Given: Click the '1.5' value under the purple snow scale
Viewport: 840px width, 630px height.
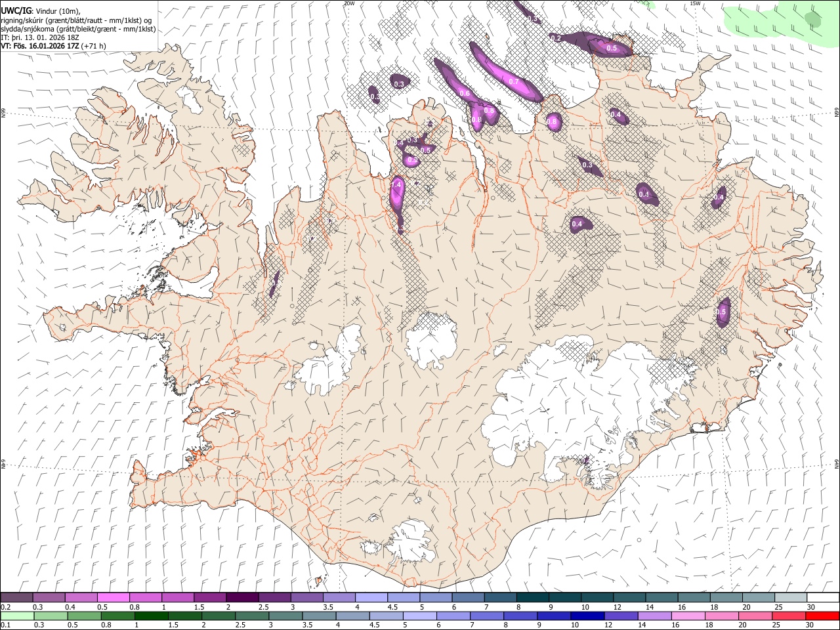Looking at the screenshot, I should 198,607.
